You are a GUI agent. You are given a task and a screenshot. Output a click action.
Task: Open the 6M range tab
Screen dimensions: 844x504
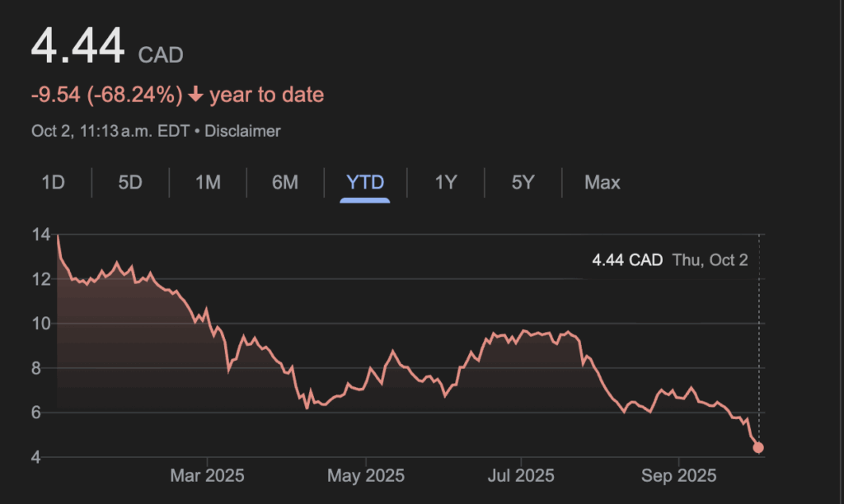click(x=285, y=183)
